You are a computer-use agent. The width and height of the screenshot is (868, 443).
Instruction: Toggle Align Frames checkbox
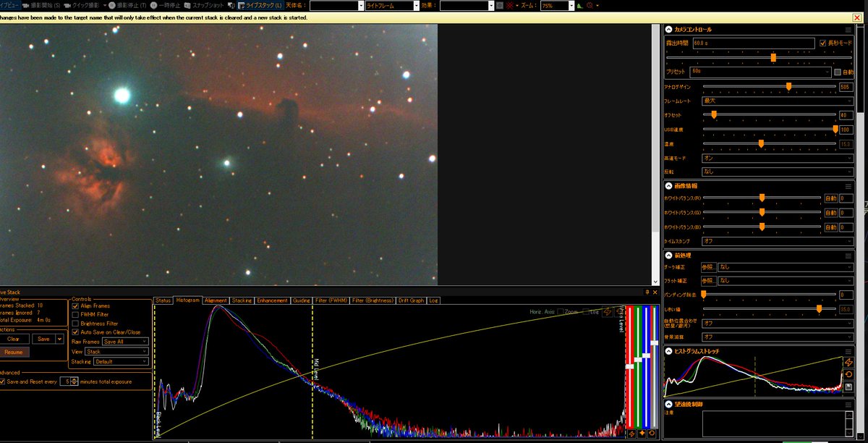click(x=75, y=306)
